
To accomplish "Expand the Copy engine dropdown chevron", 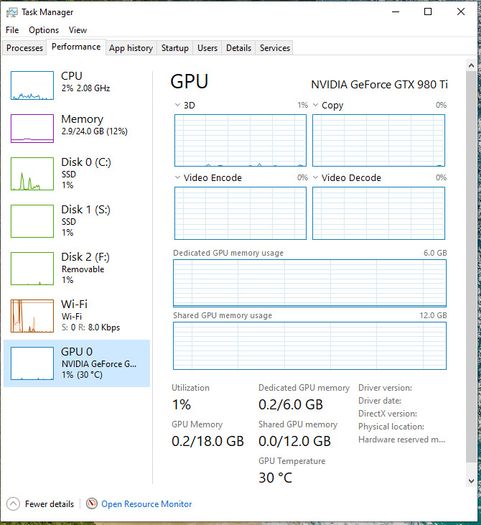I will click(315, 105).
